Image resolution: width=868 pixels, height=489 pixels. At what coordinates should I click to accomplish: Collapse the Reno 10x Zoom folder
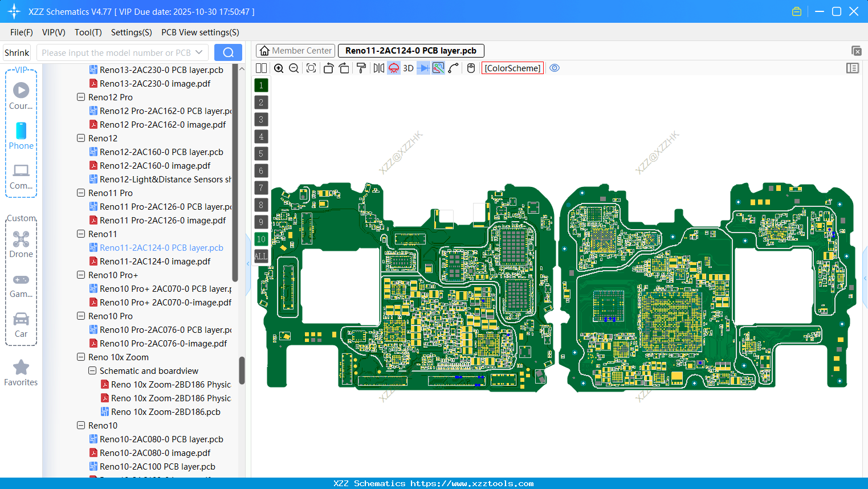(81, 357)
